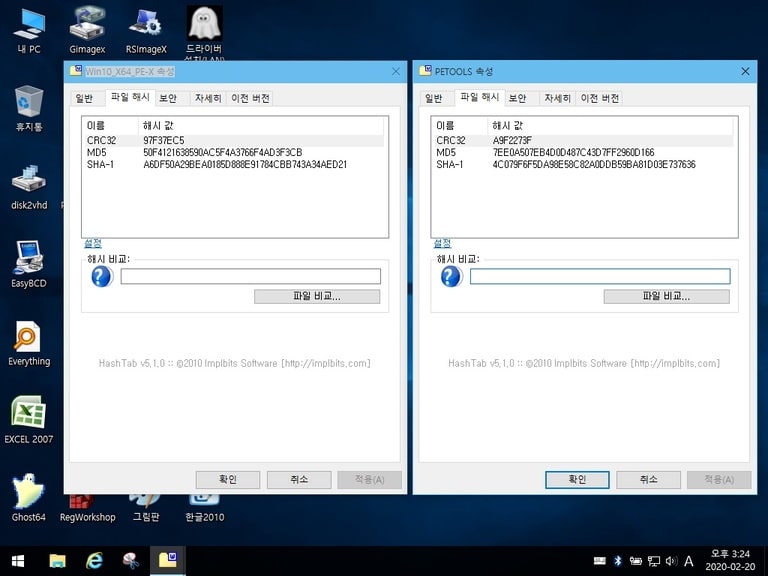
Task: Select the RegWorkshop desktop icon
Action: [x=87, y=509]
